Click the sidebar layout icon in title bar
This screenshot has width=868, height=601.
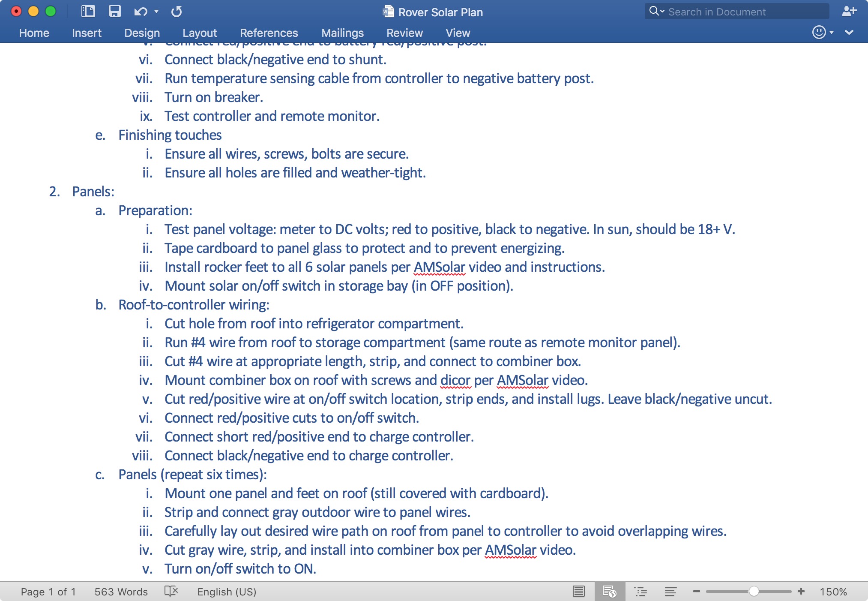(88, 11)
